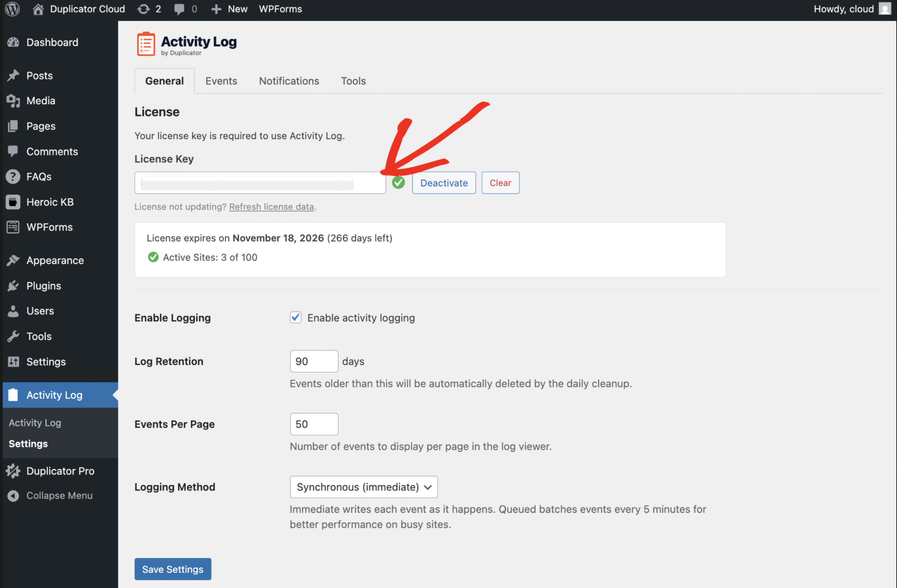Expand the Logging Method dropdown
The image size is (897, 588).
tap(363, 487)
